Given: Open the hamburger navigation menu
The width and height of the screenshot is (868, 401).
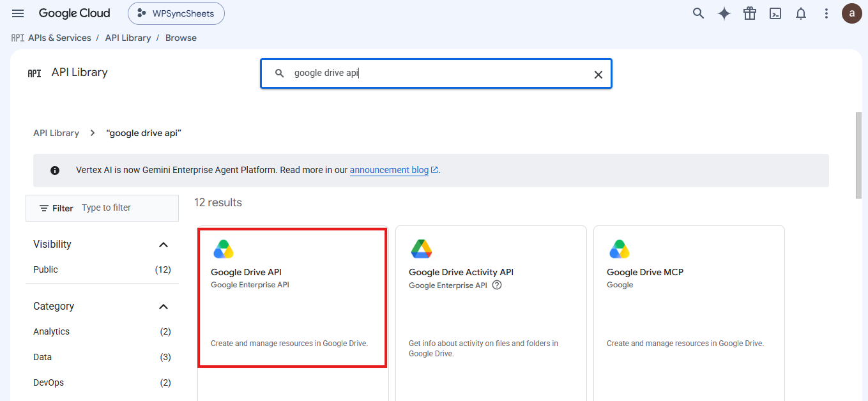Looking at the screenshot, I should (18, 13).
